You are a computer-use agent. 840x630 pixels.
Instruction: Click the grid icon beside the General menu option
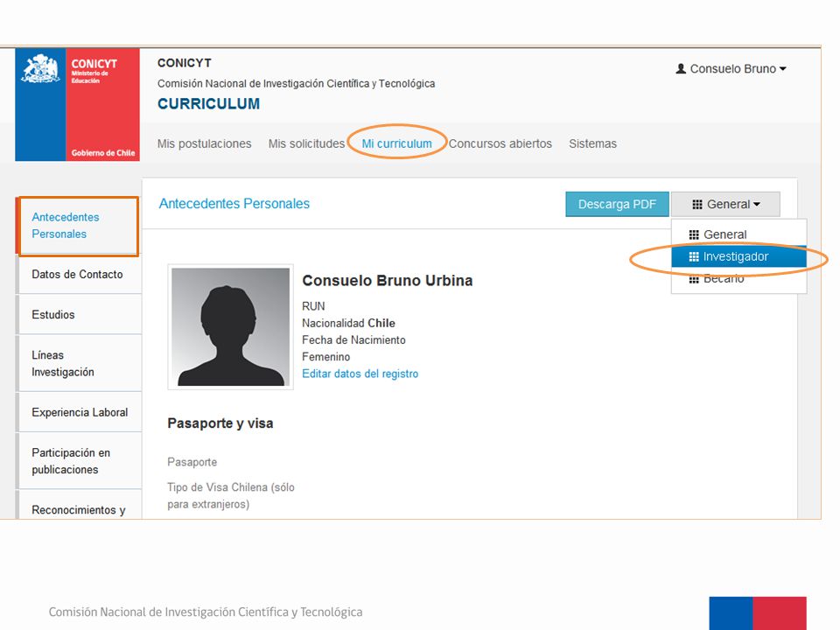[694, 234]
